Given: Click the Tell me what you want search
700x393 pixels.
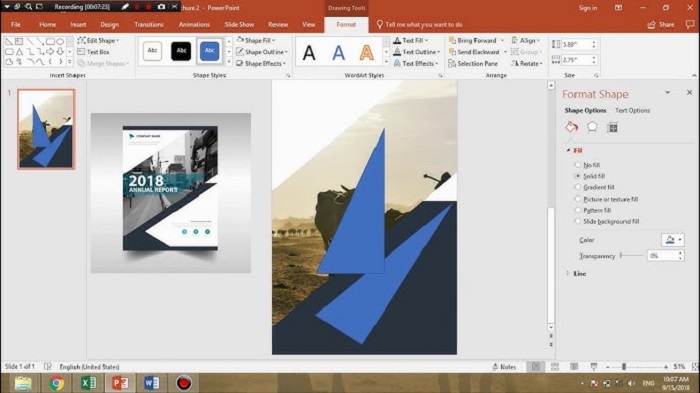Looking at the screenshot, I should click(419, 25).
